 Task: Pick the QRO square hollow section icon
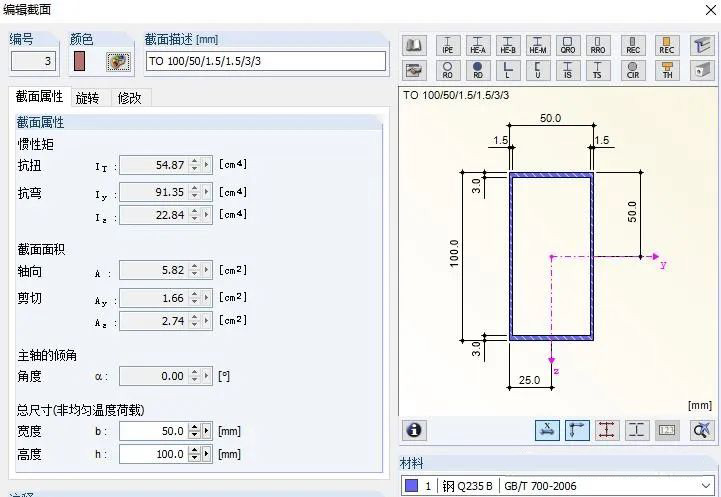568,46
